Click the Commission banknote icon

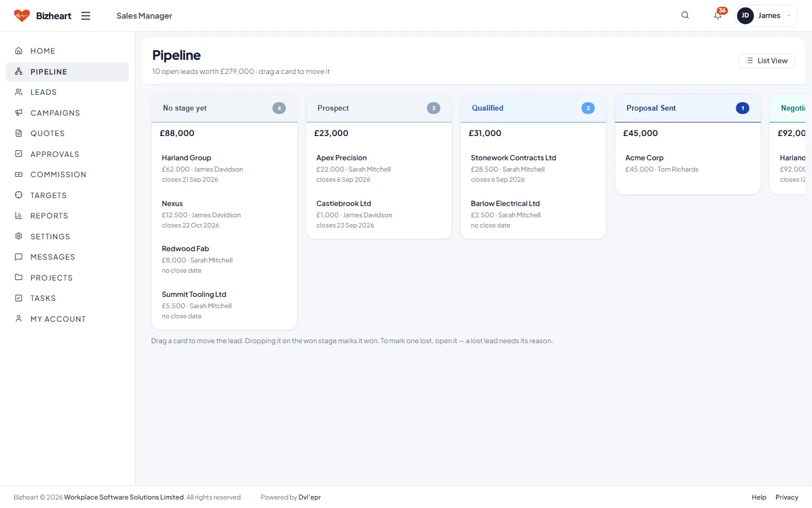[19, 174]
